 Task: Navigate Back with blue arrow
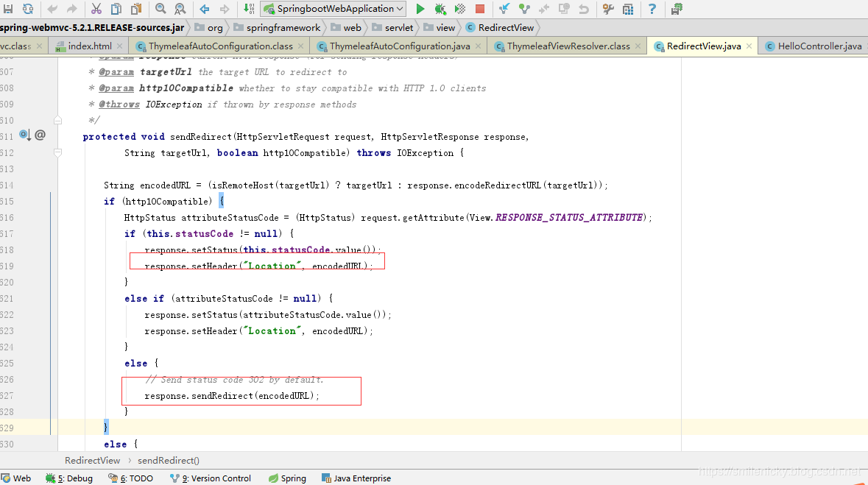click(205, 9)
